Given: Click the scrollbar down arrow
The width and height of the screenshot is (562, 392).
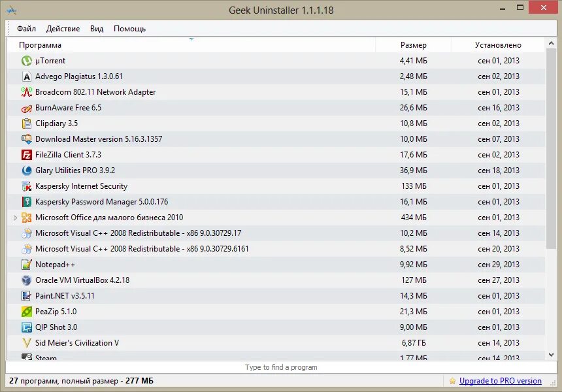Looking at the screenshot, I should pos(552,355).
